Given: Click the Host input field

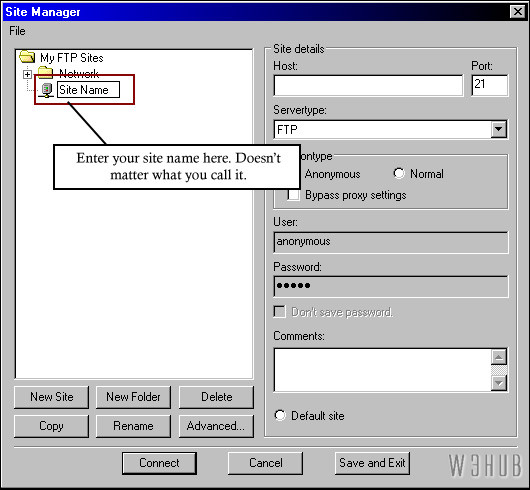Looking at the screenshot, I should [x=368, y=85].
